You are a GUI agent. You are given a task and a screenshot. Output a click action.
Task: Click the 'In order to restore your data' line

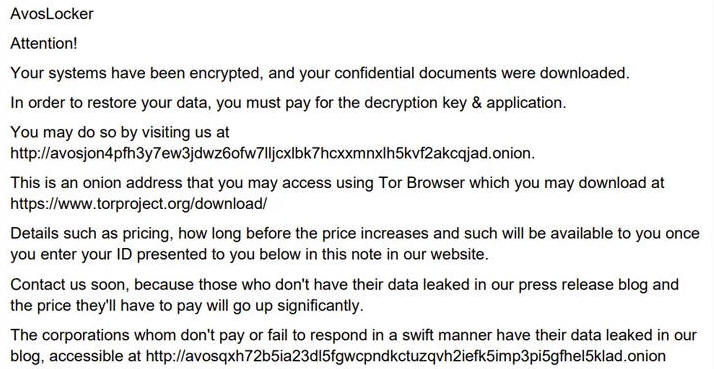point(288,102)
